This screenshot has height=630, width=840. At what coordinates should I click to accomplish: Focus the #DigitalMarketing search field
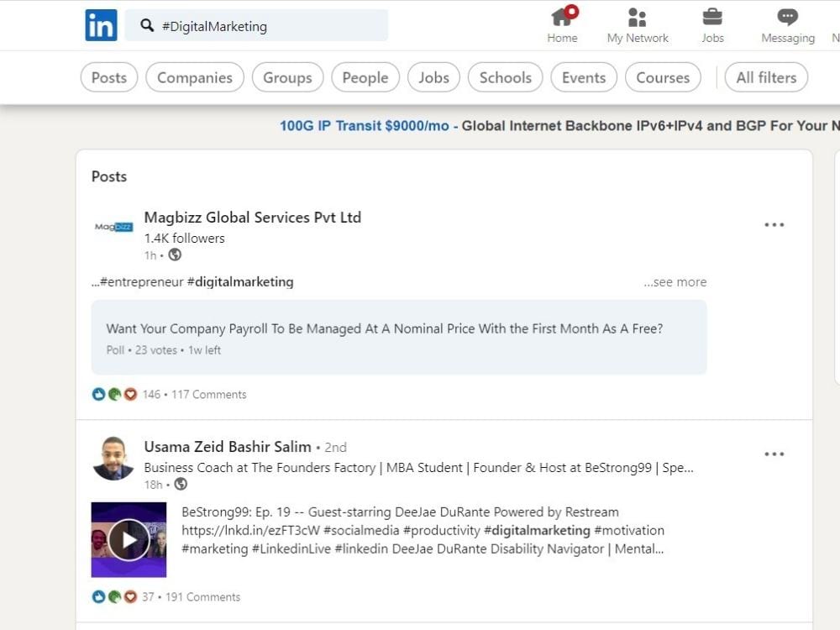(256, 25)
